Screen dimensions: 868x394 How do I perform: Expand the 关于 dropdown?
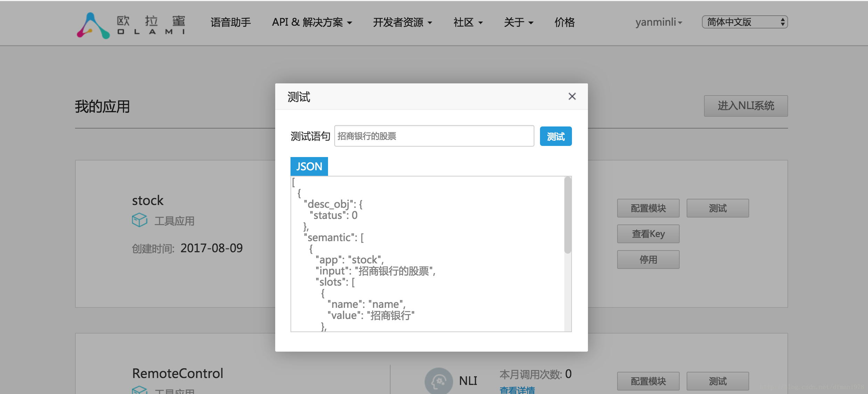coord(518,22)
